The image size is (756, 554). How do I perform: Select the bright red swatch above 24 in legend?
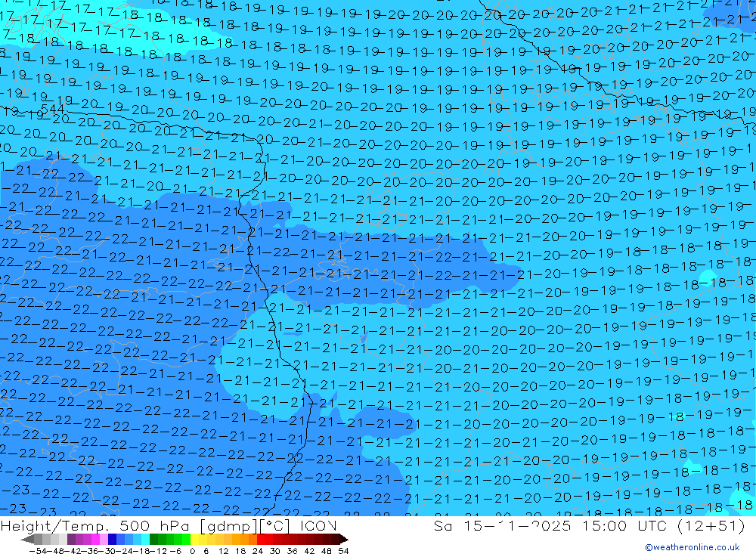pos(261,539)
